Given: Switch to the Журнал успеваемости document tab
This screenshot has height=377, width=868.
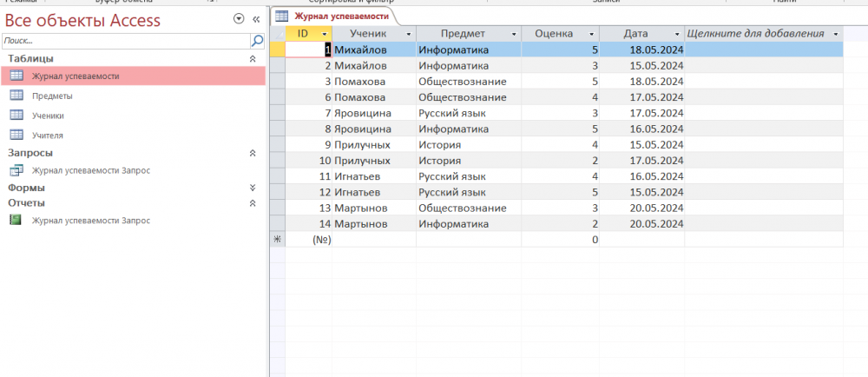Looking at the screenshot, I should click(x=334, y=16).
